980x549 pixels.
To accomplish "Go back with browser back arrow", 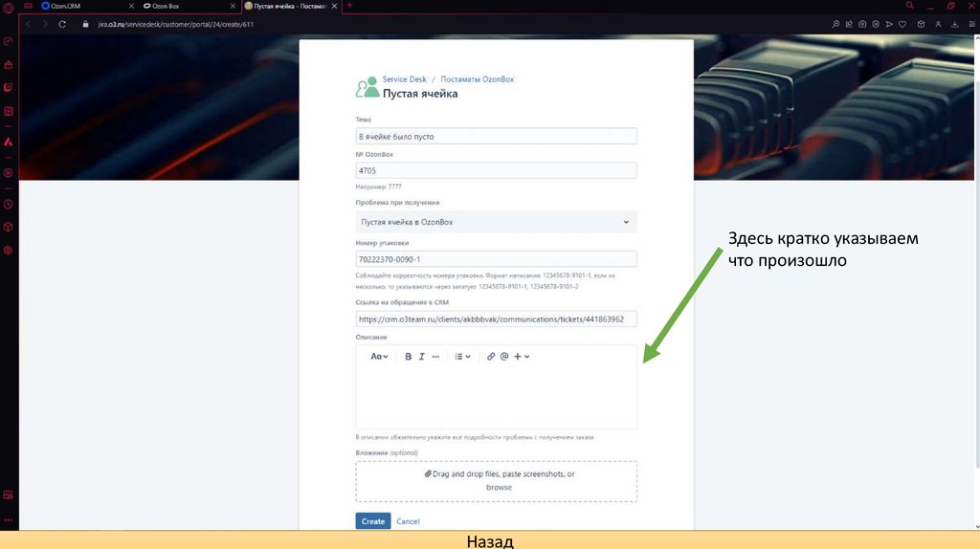I will (28, 24).
